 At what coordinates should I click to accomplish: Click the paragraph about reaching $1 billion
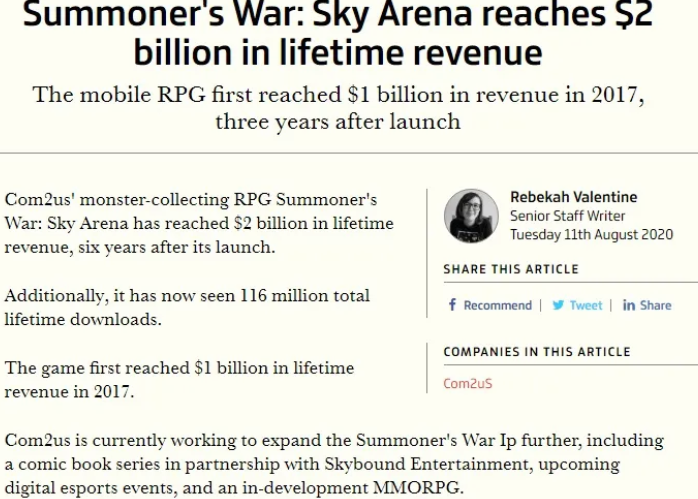pos(179,380)
